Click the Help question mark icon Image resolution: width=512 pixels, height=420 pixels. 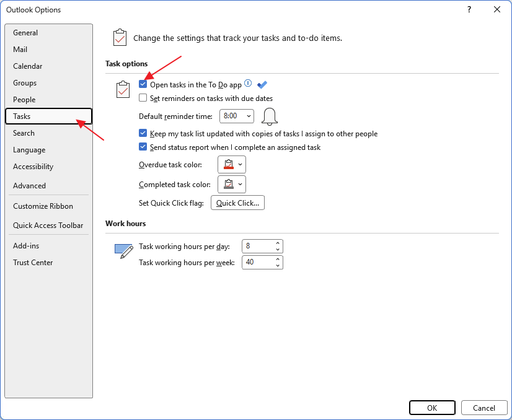[x=468, y=9]
